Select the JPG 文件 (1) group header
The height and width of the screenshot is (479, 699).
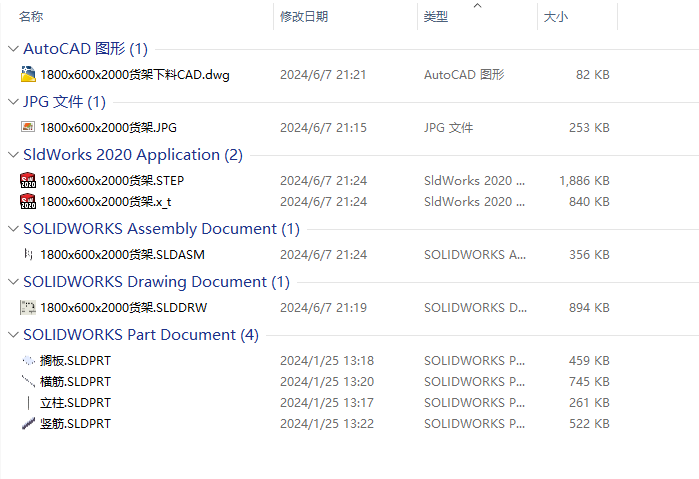[65, 102]
